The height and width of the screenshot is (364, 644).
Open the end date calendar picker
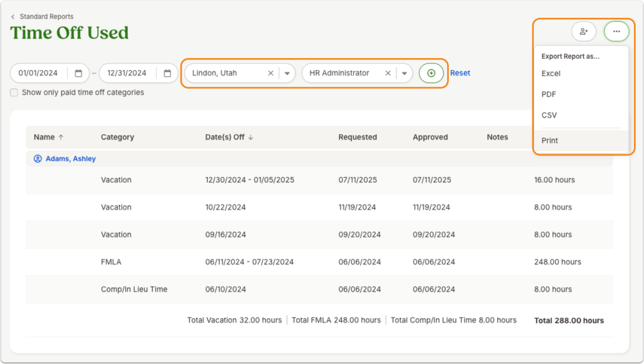167,73
